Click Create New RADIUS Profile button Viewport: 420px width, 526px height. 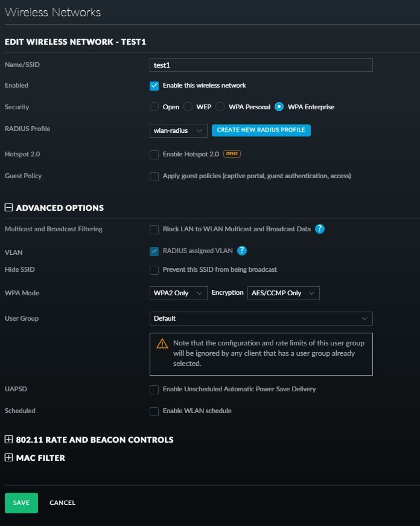tap(261, 130)
